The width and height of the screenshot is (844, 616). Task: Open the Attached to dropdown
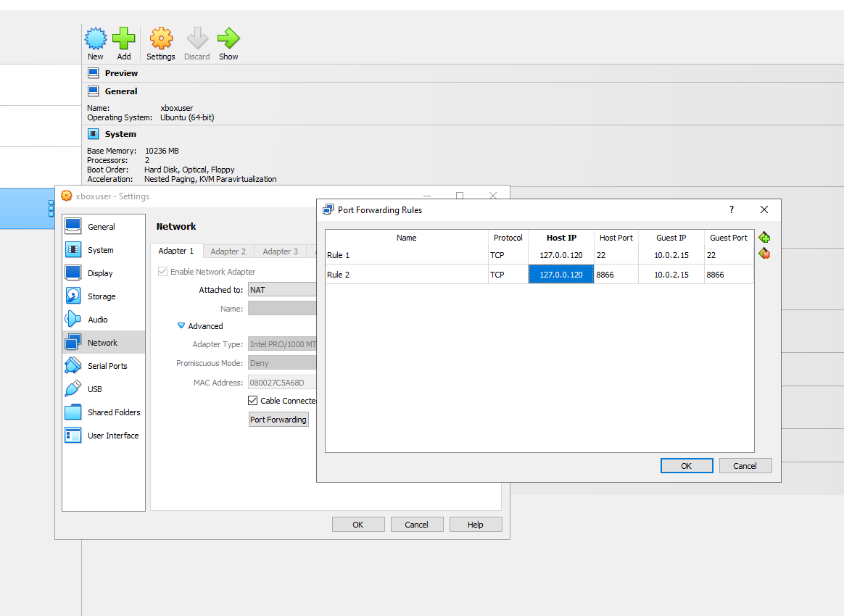click(x=282, y=290)
